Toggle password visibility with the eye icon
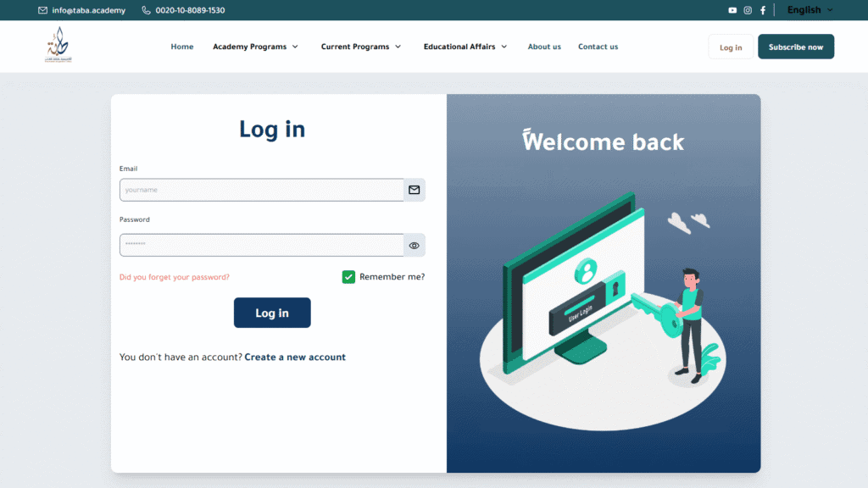868x488 pixels. (414, 245)
